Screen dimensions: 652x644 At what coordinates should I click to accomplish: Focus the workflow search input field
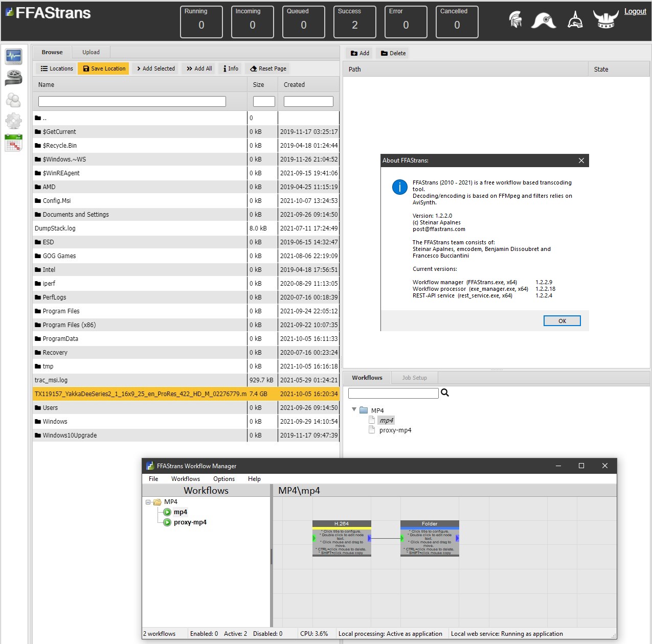pos(393,393)
